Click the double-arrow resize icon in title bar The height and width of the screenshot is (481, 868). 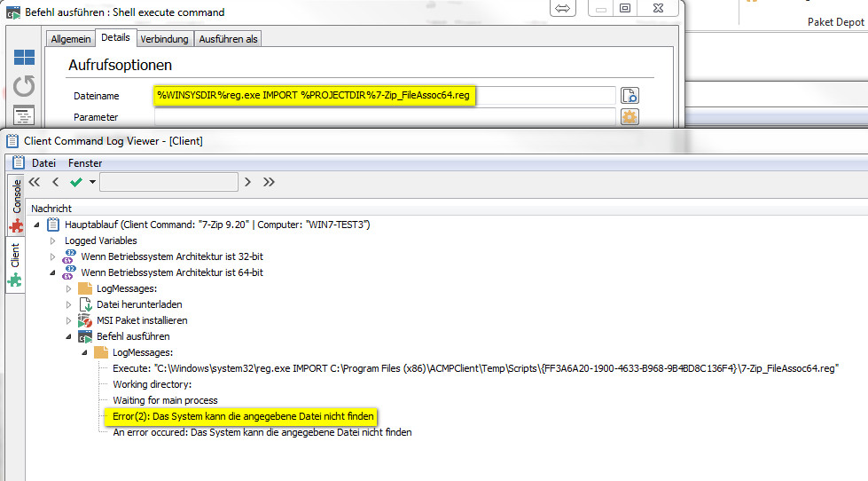click(x=562, y=8)
